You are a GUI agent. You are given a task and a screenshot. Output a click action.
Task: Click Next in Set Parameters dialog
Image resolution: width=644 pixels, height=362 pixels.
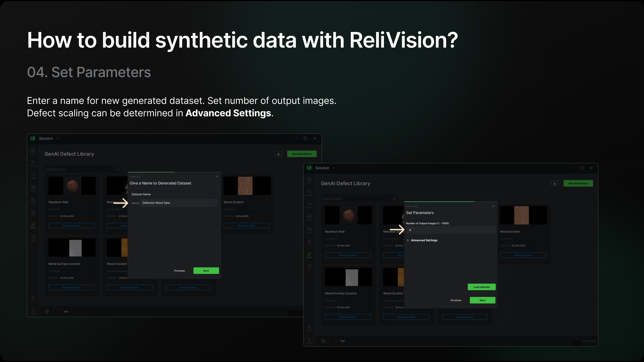click(482, 300)
